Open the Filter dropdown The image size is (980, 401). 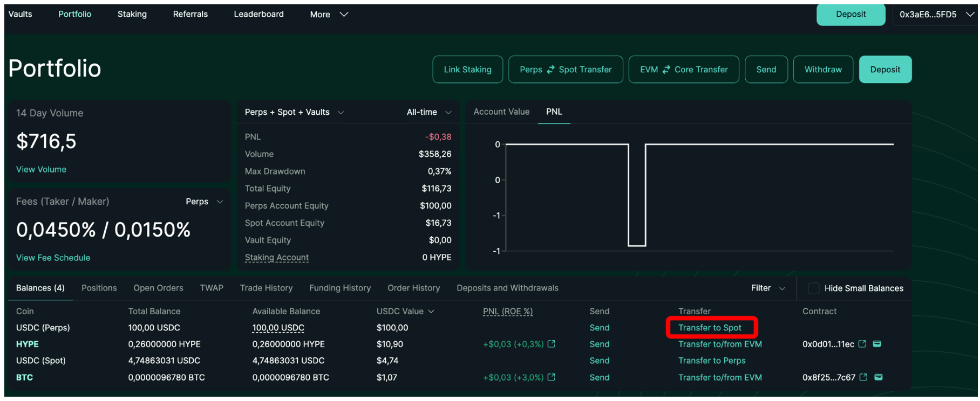[x=767, y=288]
